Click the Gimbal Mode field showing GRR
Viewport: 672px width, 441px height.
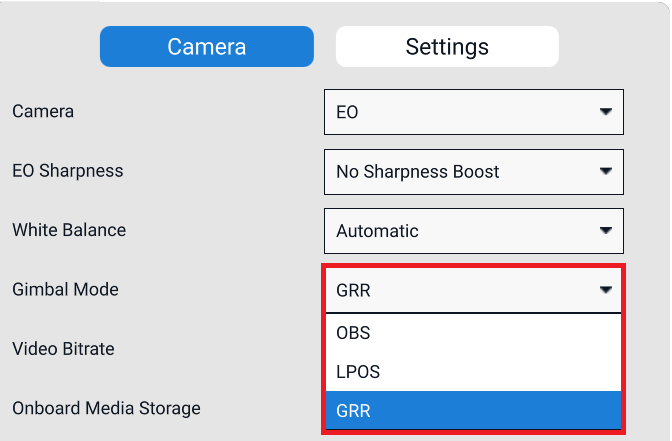coord(460,290)
